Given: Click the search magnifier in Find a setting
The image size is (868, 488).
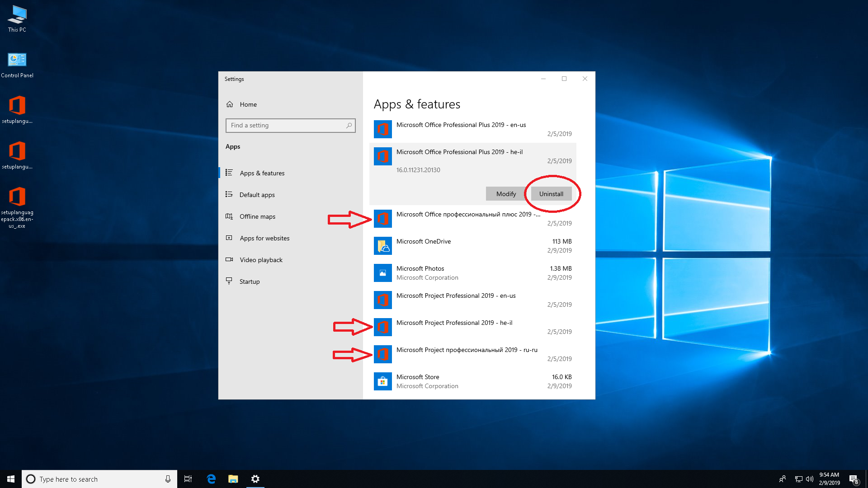Looking at the screenshot, I should coord(349,126).
